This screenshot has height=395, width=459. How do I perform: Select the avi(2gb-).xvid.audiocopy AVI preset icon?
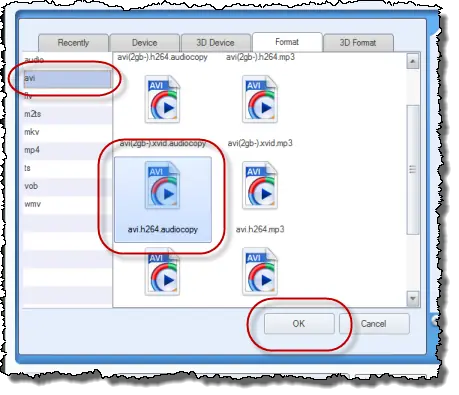tap(162, 99)
